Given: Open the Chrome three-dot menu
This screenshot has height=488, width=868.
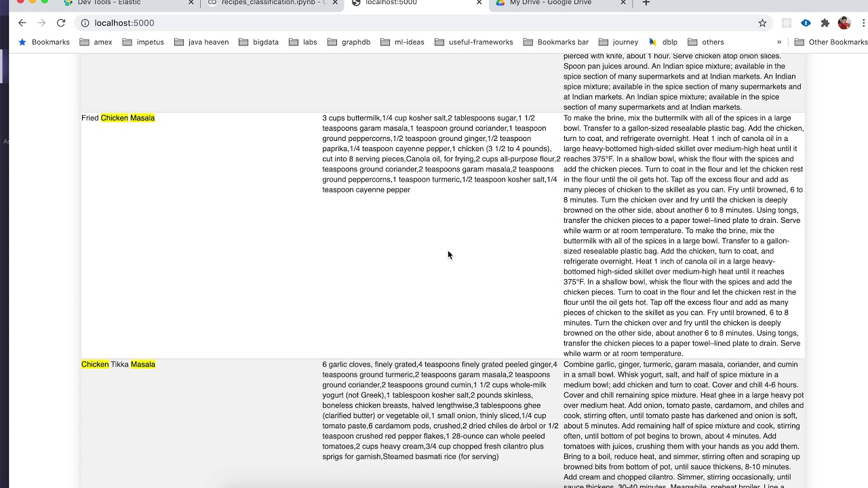Looking at the screenshot, I should pos(864,23).
